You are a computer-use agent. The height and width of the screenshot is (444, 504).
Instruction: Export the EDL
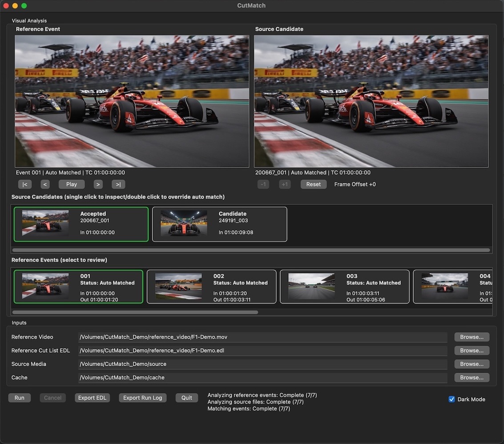coord(92,398)
